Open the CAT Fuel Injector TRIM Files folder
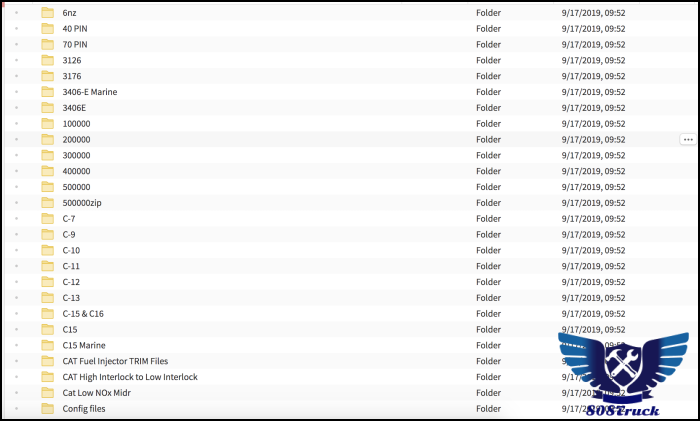The width and height of the screenshot is (700, 421). [115, 361]
